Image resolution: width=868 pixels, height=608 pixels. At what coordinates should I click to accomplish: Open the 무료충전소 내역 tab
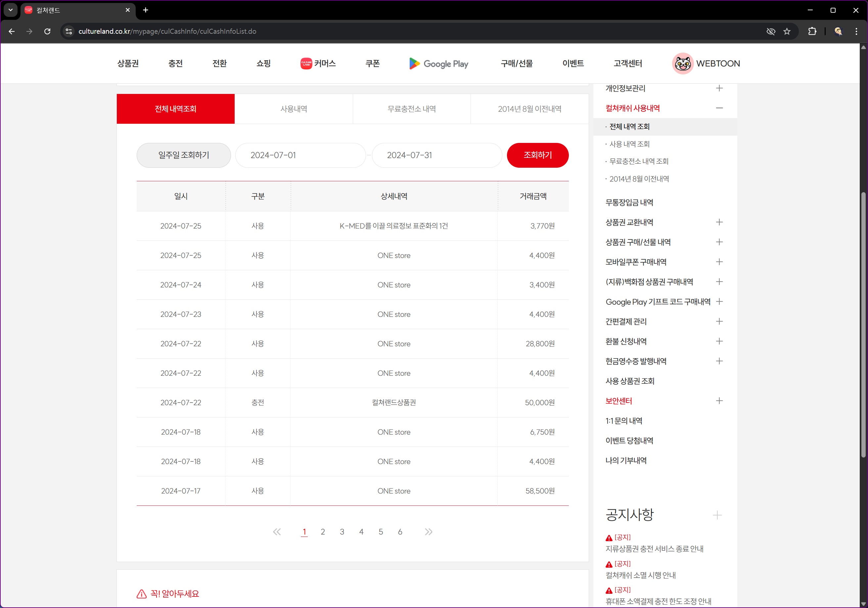[x=411, y=109]
